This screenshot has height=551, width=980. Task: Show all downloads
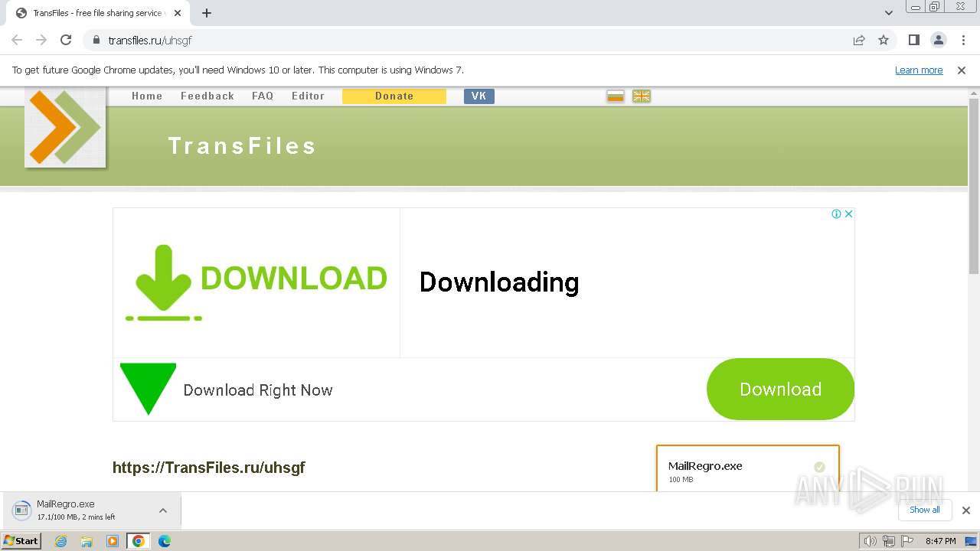coord(924,510)
